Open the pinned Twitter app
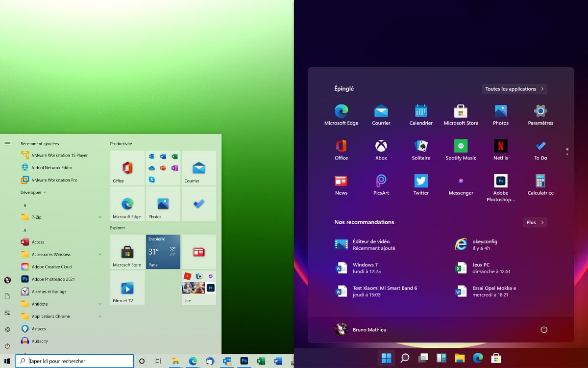 421,185
